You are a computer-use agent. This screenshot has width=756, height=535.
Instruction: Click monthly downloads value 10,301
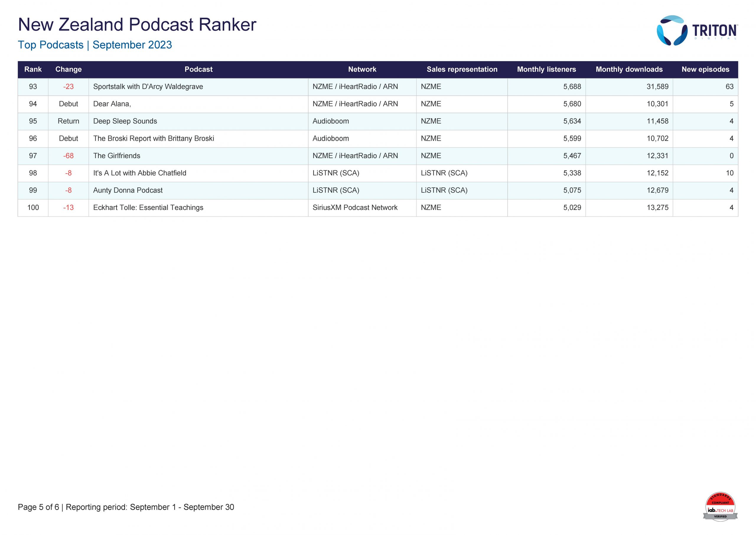[x=658, y=104]
